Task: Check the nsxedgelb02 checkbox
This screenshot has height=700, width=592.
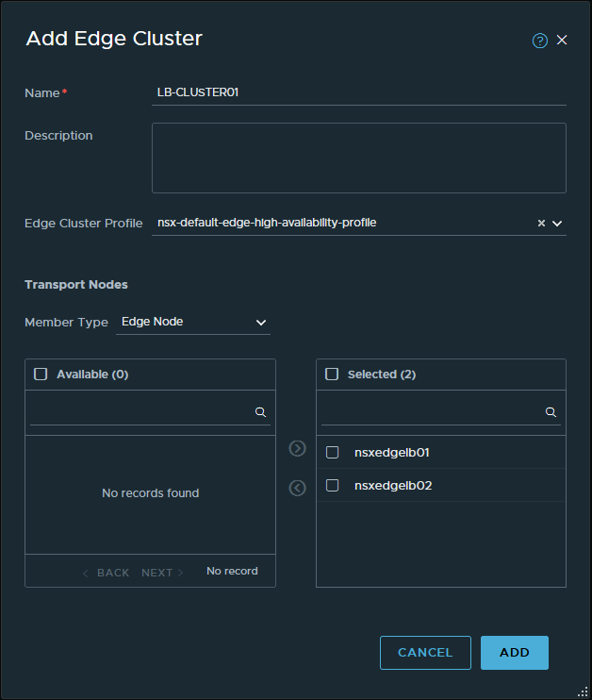Action: pyautogui.click(x=332, y=486)
